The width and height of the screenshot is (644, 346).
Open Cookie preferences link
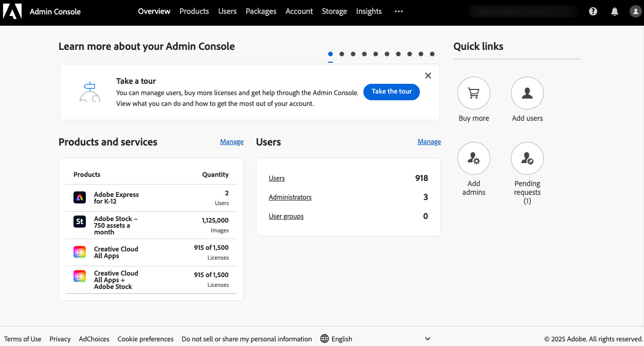point(145,339)
